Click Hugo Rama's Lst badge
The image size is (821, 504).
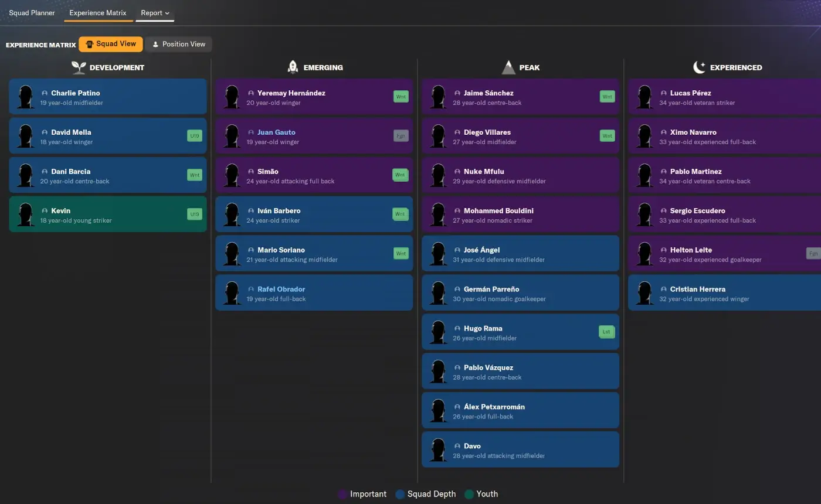tap(606, 332)
